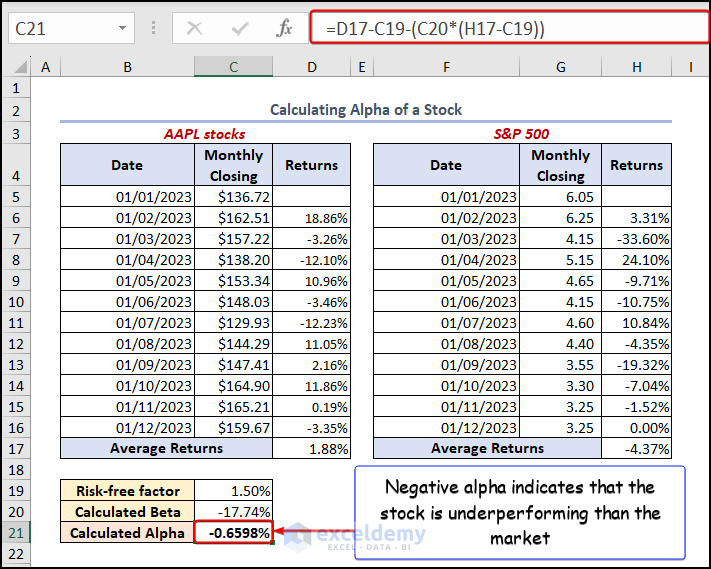Screen dimensions: 711x569
Task: Click the Cancel (X) formula bar icon
Action: [x=195, y=29]
